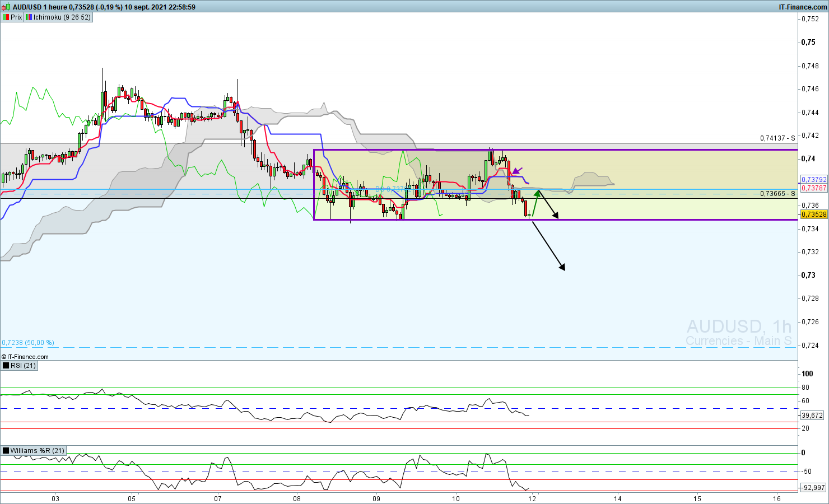This screenshot has height=504, width=829.
Task: Click the 10 date on time axis
Action: [x=456, y=499]
